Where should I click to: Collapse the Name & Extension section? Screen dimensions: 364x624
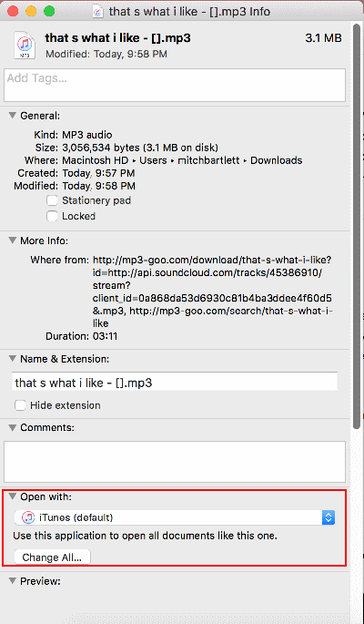pos(13,359)
